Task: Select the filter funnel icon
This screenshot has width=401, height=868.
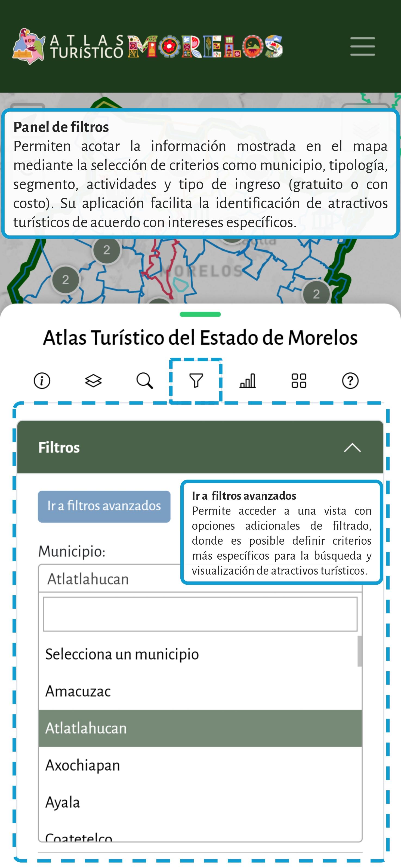Action: tap(196, 381)
